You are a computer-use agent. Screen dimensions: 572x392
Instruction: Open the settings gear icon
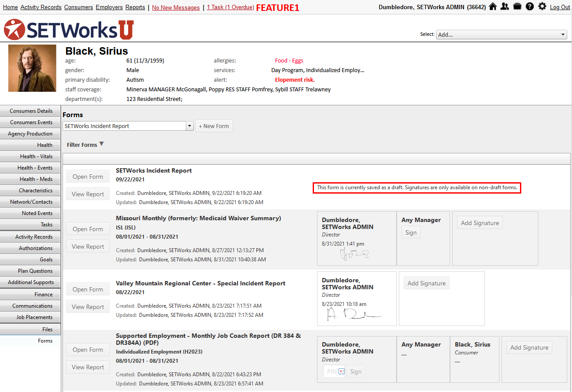point(542,7)
